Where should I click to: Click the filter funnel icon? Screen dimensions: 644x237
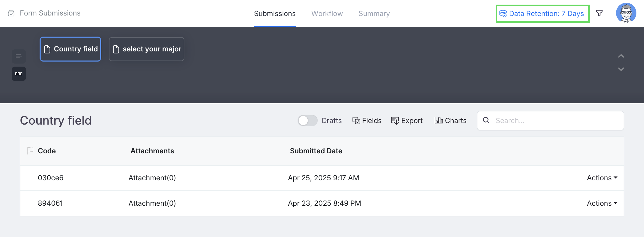tap(599, 13)
